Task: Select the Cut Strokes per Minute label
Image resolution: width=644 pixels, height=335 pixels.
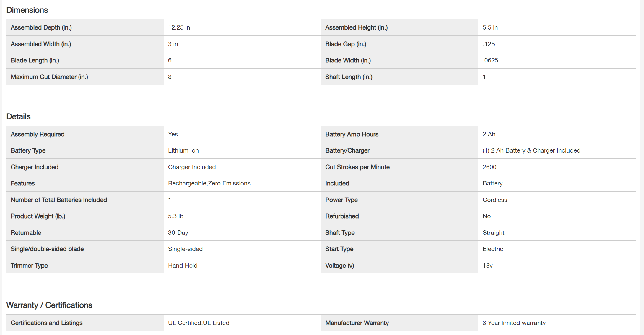Action: tap(357, 167)
